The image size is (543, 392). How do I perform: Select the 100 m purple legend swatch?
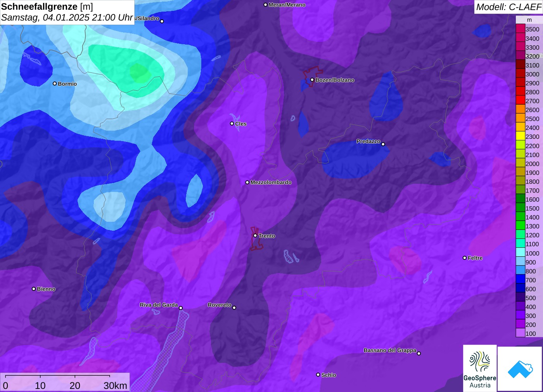point(521,333)
